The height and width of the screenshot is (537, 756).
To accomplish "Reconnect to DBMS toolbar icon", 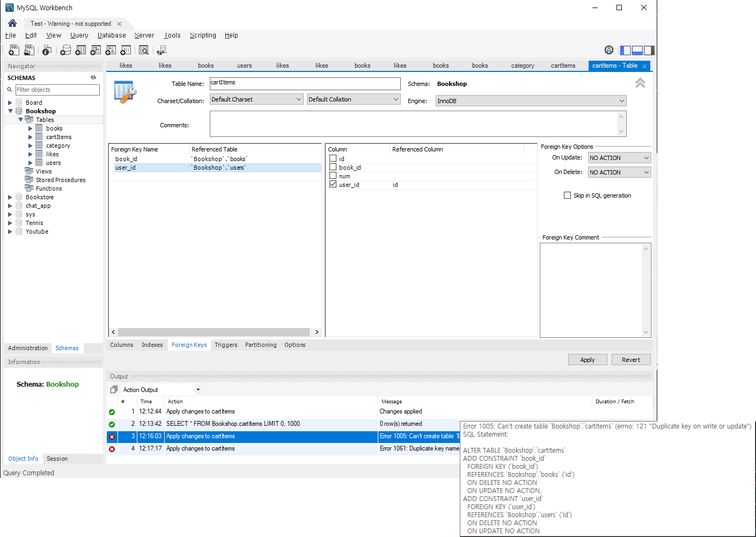I will point(162,50).
